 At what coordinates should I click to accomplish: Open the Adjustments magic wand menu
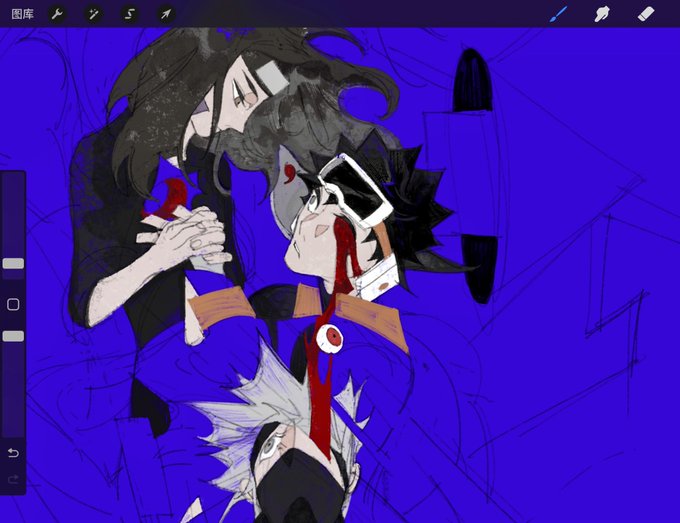[93, 14]
